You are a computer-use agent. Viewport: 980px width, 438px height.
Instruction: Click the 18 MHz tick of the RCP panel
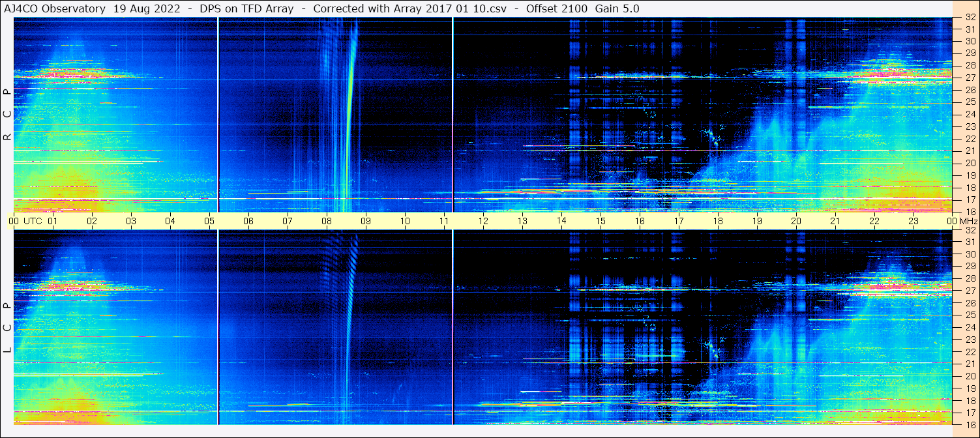point(970,187)
